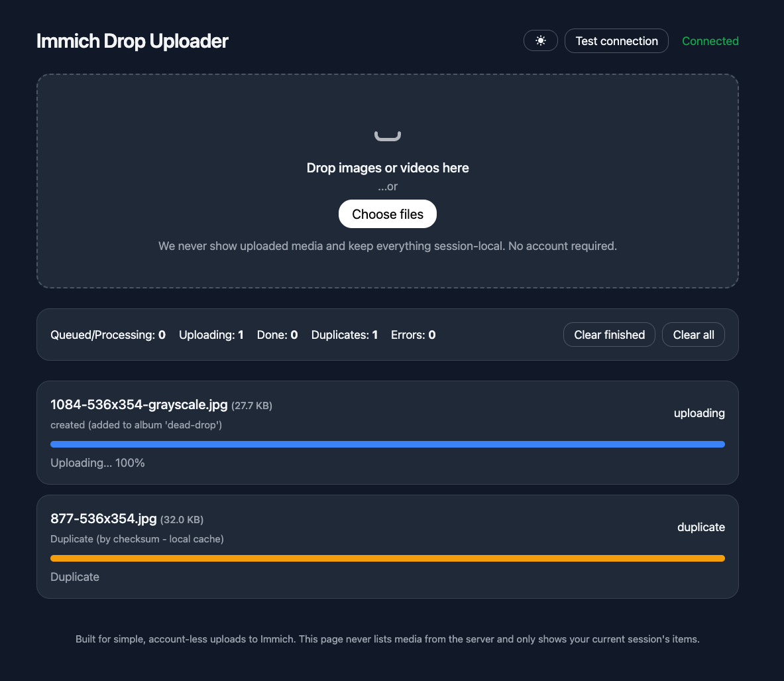This screenshot has width=784, height=681.
Task: Click the Done counter
Action: pos(277,335)
